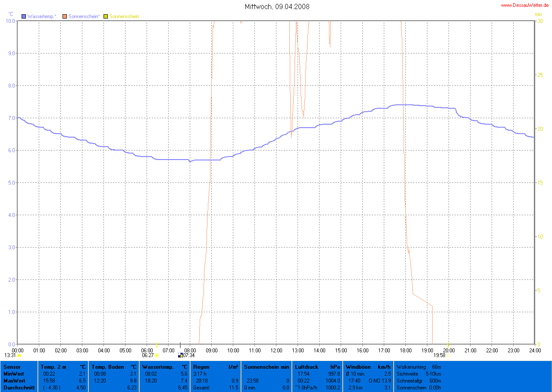Screen dimensions: 552x392
Task: Click the 12:00 label on time axis
Action: coord(276,350)
